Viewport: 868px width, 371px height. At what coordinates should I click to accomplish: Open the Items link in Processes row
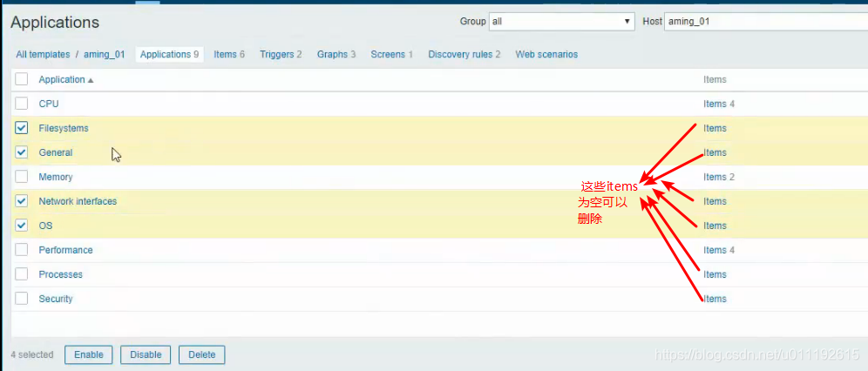[x=715, y=274]
